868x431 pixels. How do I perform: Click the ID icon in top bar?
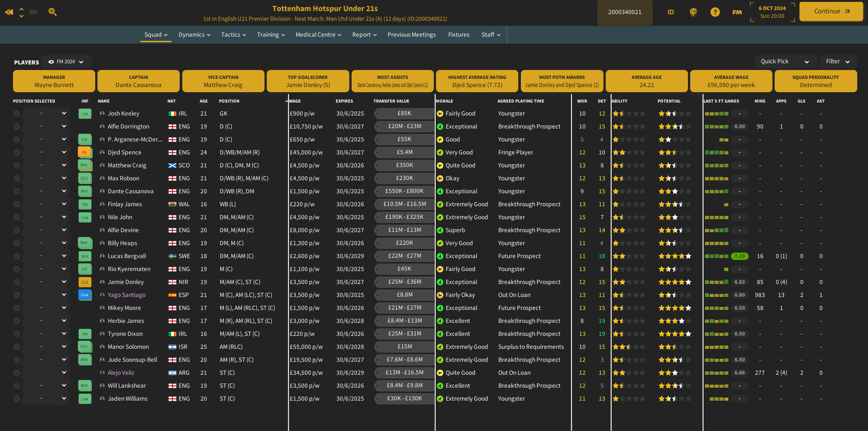point(671,12)
